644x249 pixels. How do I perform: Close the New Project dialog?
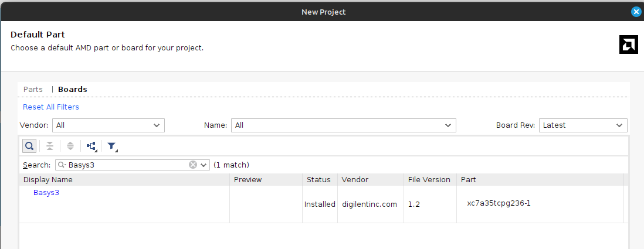click(636, 11)
